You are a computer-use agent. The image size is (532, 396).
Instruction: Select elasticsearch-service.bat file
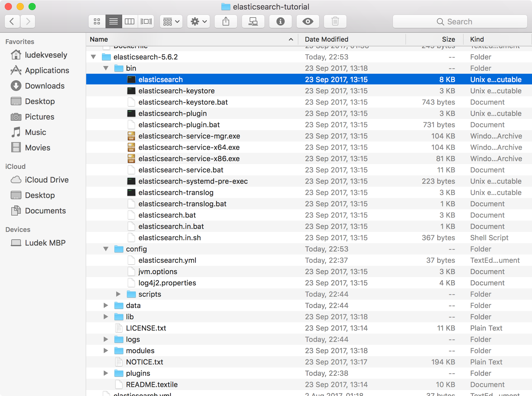tap(181, 170)
